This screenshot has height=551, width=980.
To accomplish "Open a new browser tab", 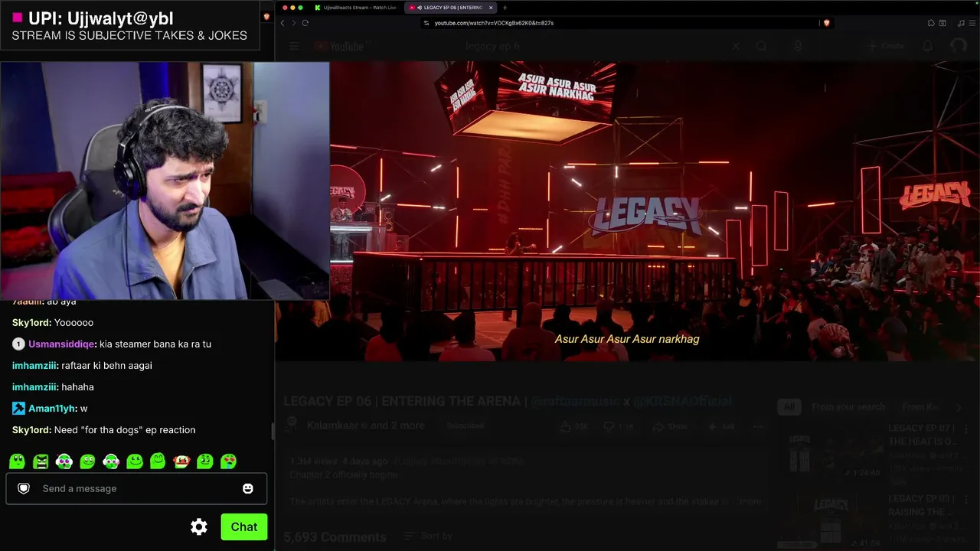I will [505, 8].
